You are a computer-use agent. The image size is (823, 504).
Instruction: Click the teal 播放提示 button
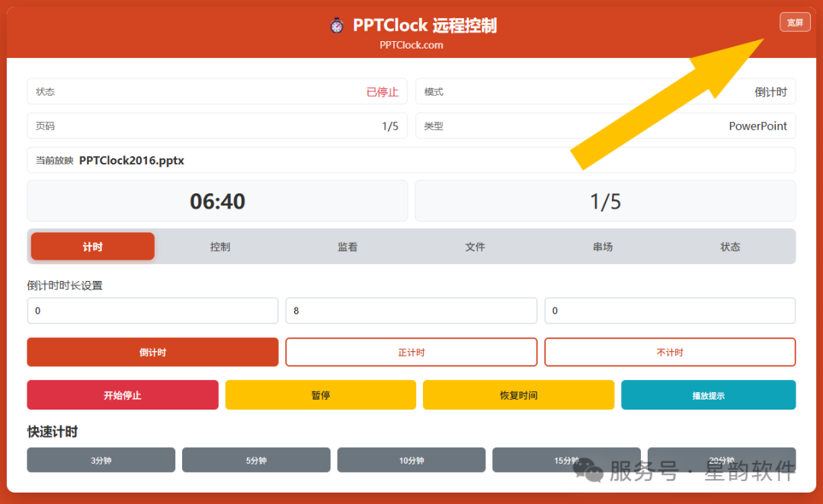coord(709,395)
